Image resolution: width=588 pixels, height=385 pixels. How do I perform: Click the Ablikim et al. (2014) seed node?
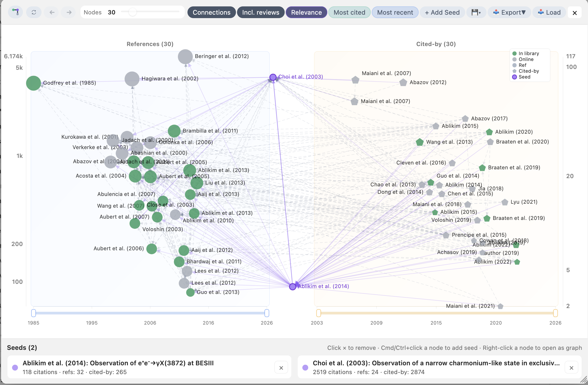293,286
